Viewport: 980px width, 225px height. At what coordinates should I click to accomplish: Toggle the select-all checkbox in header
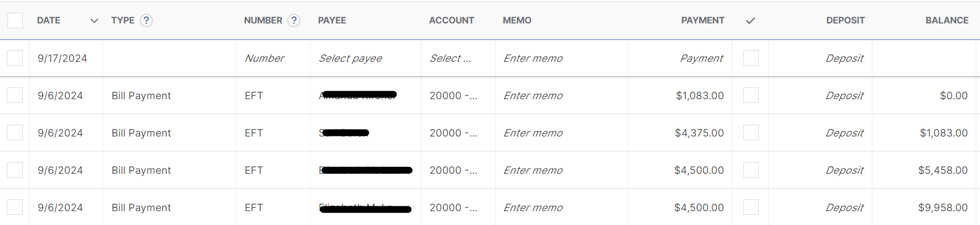click(15, 20)
